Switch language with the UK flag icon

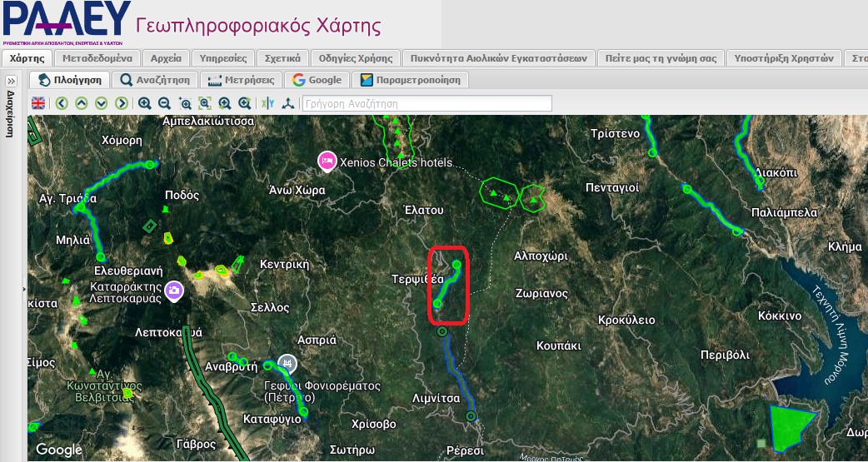click(x=38, y=103)
